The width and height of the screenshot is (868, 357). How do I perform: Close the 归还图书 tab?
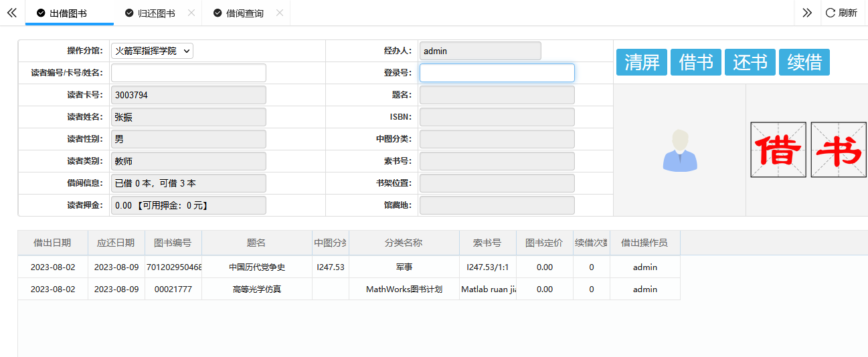[191, 13]
